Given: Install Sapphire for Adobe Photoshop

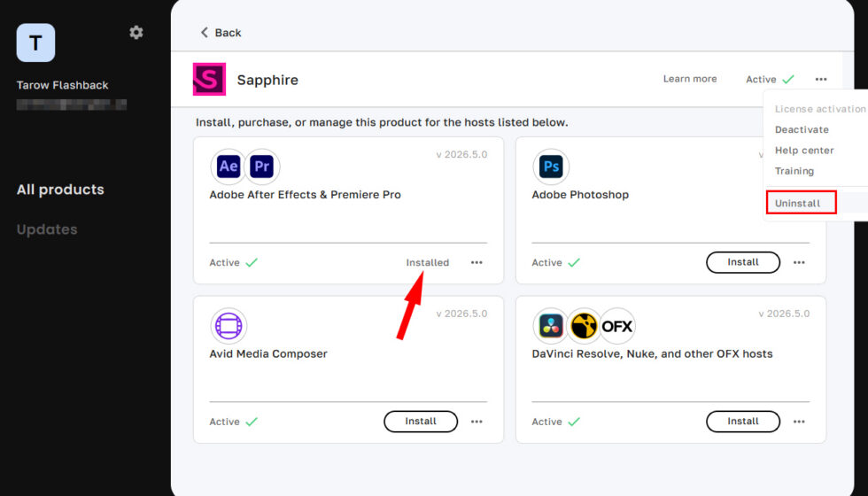Looking at the screenshot, I should (743, 262).
